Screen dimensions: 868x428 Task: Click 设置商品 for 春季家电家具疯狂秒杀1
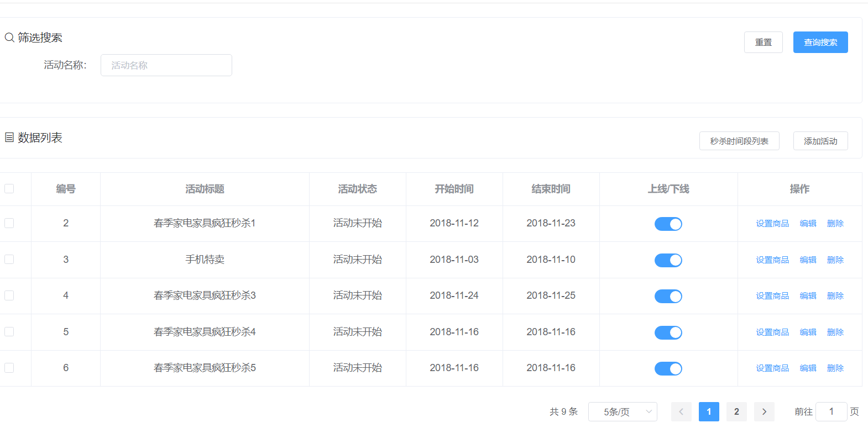[x=772, y=224]
